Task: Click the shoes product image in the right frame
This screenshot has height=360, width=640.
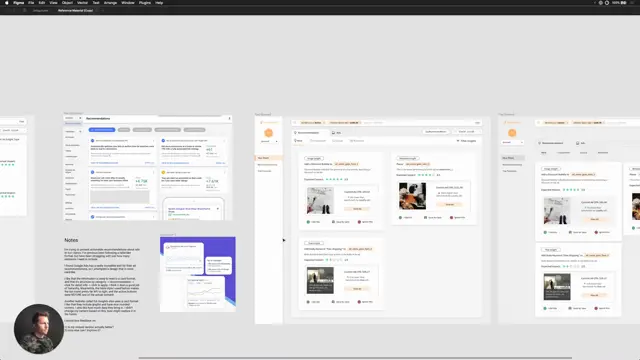Action: coord(557,211)
